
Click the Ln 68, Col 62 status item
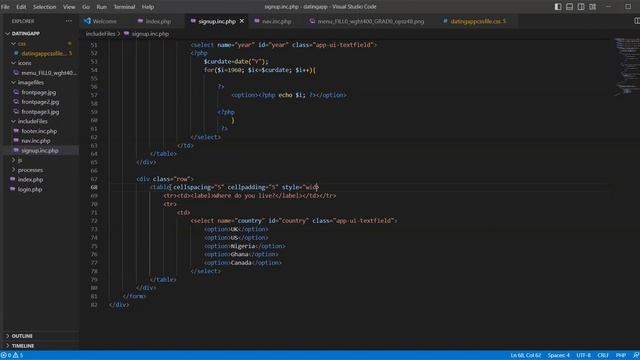point(525,355)
